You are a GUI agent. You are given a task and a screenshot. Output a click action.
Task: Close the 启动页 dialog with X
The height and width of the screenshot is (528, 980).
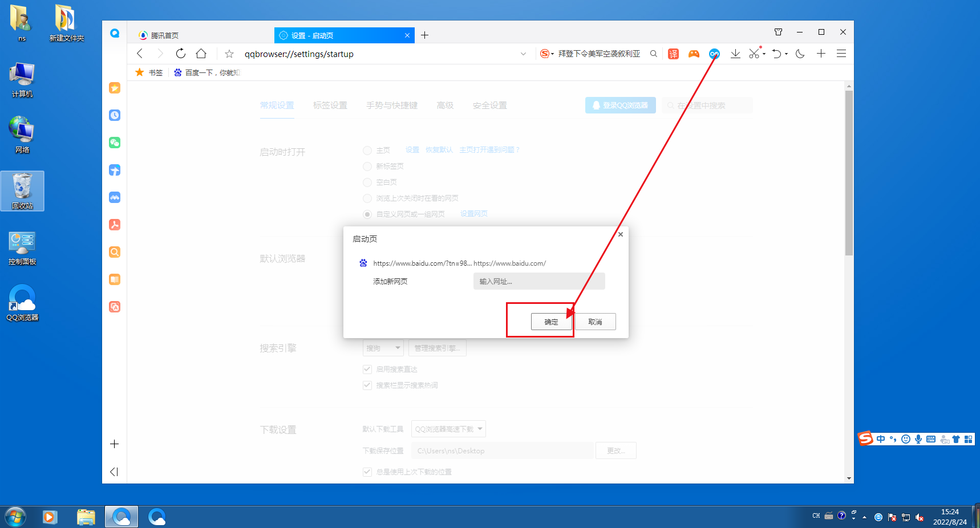(621, 234)
